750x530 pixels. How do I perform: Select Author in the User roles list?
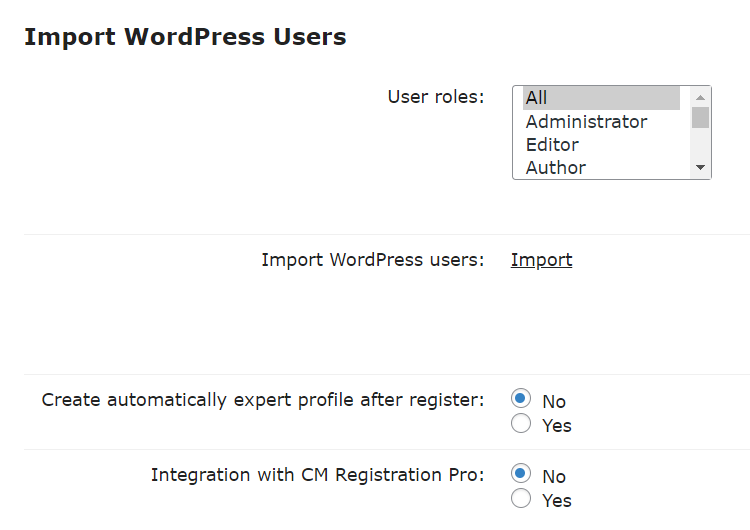click(x=601, y=167)
